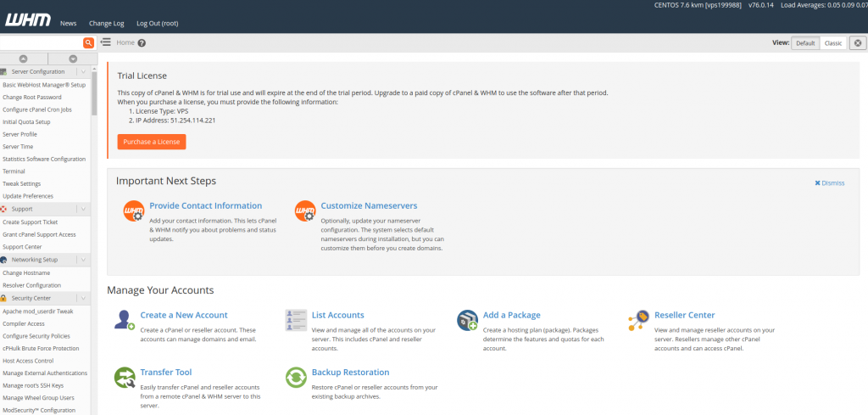Click the Create a New Account icon

click(x=125, y=320)
